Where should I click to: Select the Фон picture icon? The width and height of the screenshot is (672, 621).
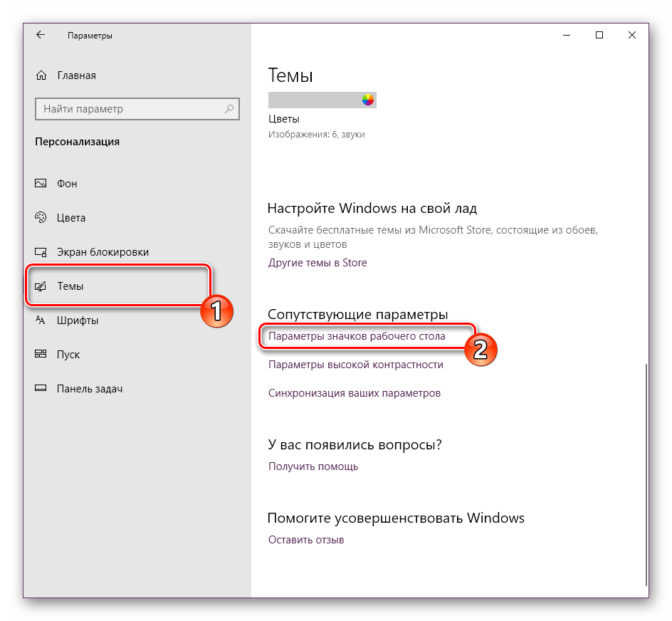(41, 184)
